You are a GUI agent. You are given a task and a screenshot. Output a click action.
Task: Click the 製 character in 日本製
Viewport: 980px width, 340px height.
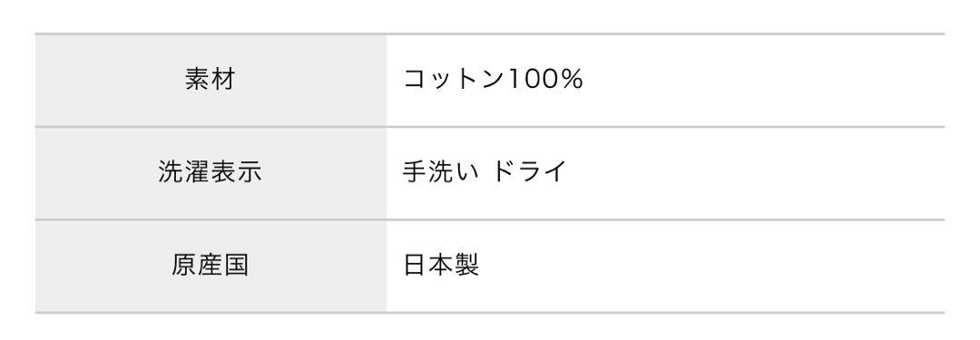tap(467, 265)
